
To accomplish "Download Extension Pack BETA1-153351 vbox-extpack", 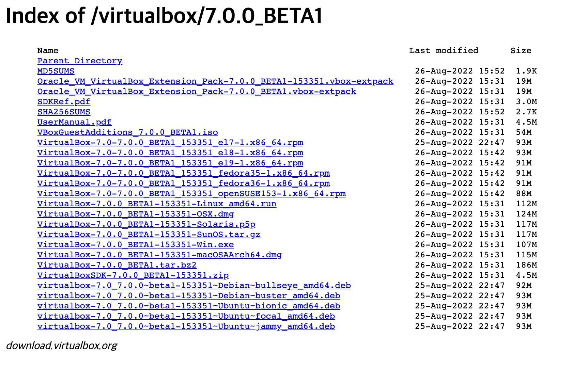I will [215, 81].
